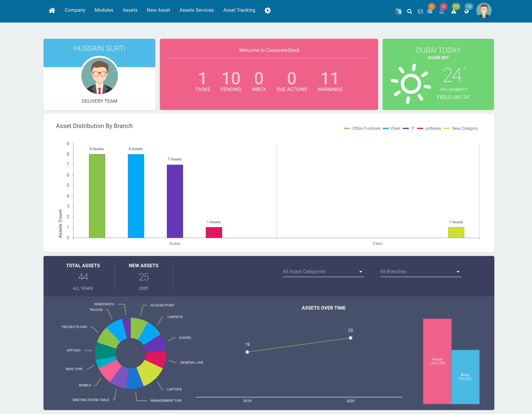The height and width of the screenshot is (414, 532).
Task: Open the tasks list icon
Action: click(430, 11)
